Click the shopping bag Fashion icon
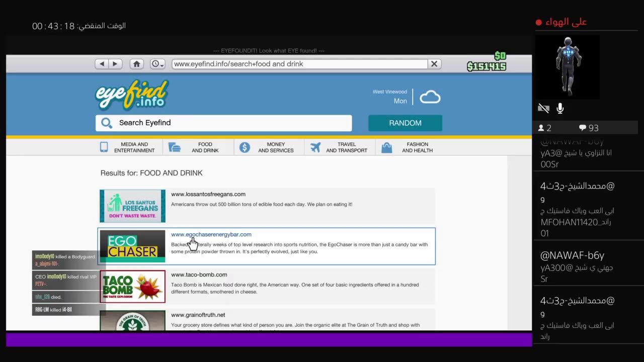The width and height of the screenshot is (644, 362). [x=386, y=147]
